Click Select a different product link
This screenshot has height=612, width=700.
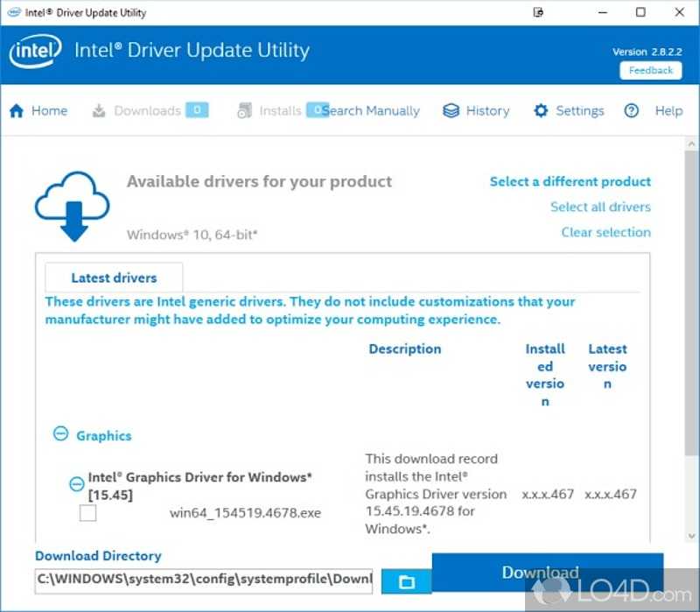tap(570, 181)
